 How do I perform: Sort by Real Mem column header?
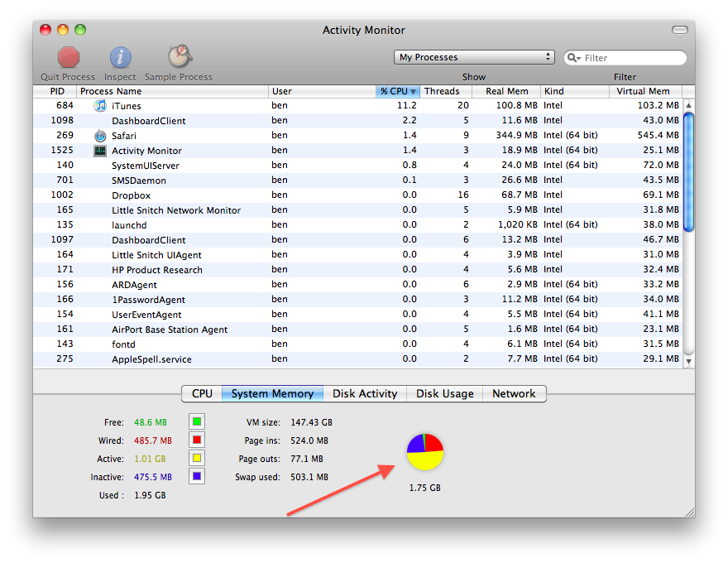coord(506,91)
